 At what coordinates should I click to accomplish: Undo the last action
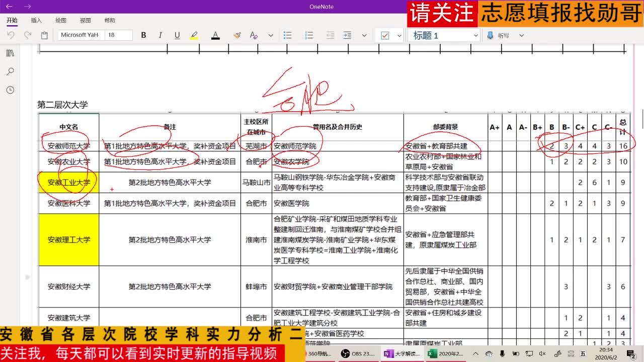[11, 35]
